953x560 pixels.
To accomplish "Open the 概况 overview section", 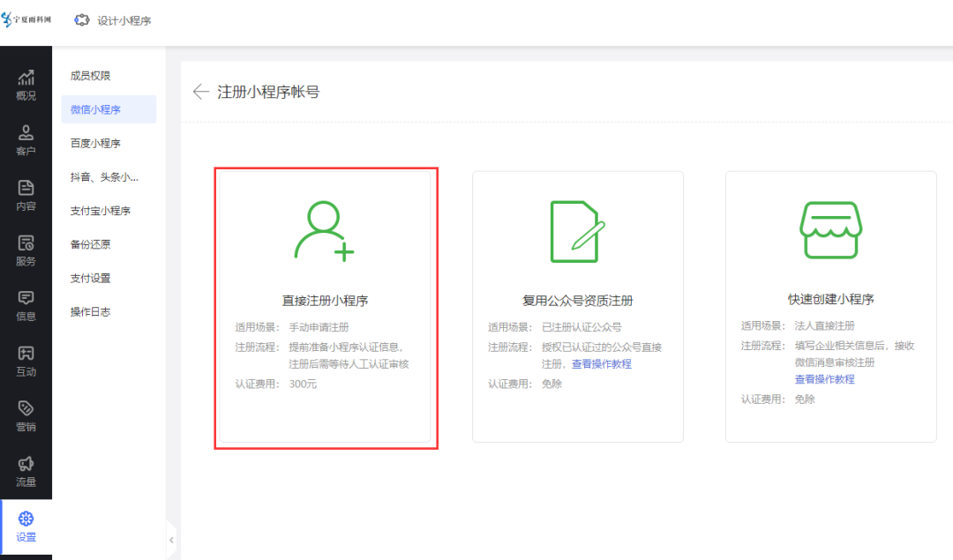I will (26, 85).
